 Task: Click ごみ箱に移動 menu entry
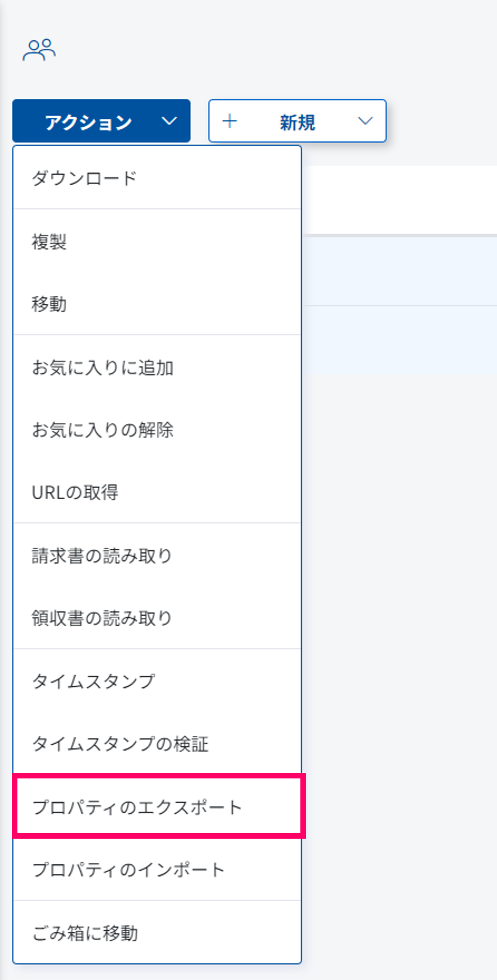[85, 933]
